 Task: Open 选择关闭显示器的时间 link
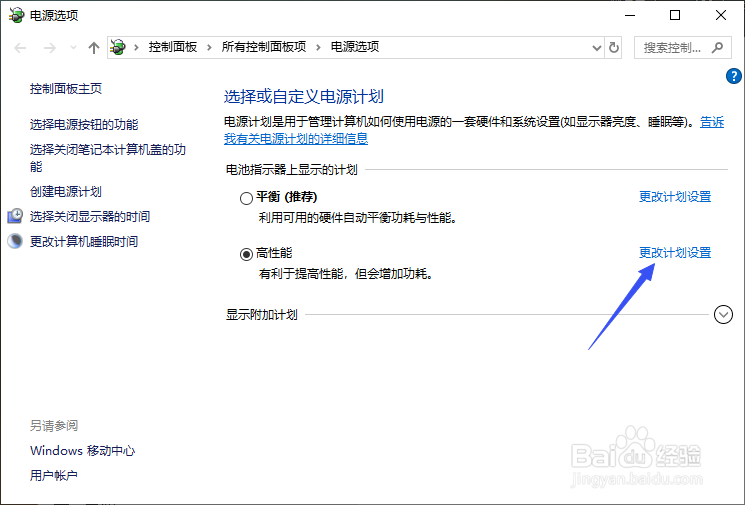point(90,217)
